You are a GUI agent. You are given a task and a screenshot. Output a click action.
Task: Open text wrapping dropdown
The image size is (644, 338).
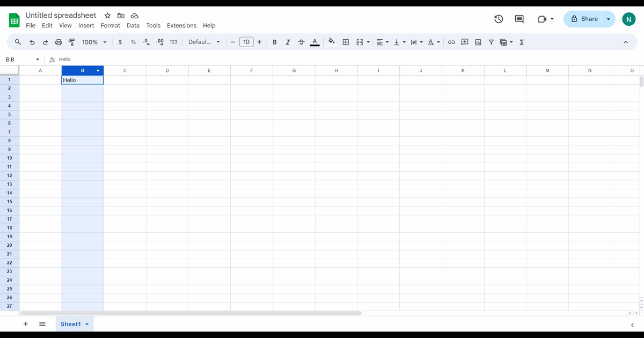tap(416, 42)
